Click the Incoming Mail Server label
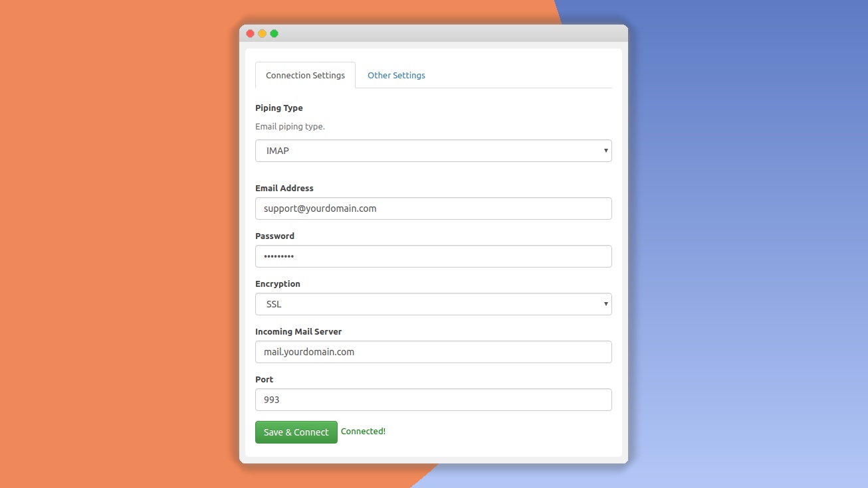868x488 pixels. (x=298, y=332)
